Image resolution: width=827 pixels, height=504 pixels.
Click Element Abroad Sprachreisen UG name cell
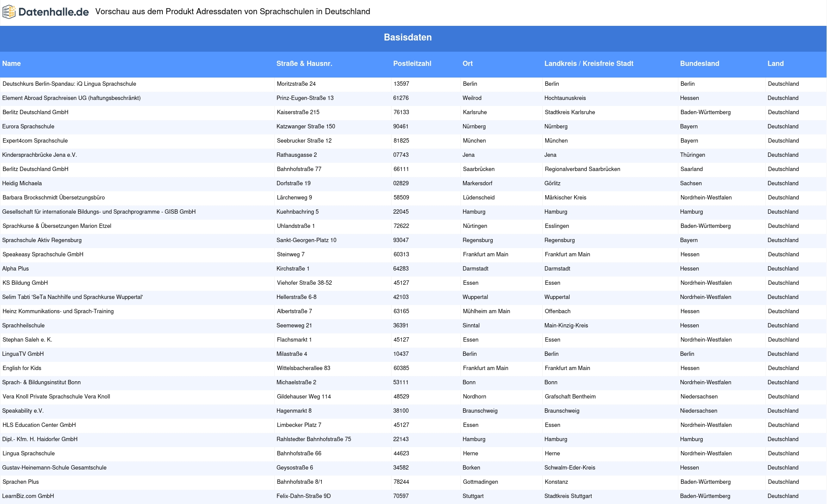(72, 98)
